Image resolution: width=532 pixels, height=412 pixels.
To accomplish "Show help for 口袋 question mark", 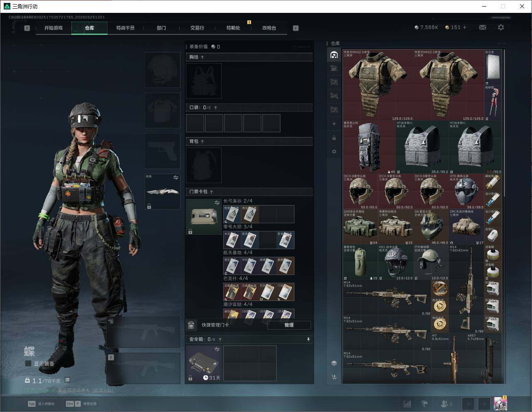I will pos(215,108).
